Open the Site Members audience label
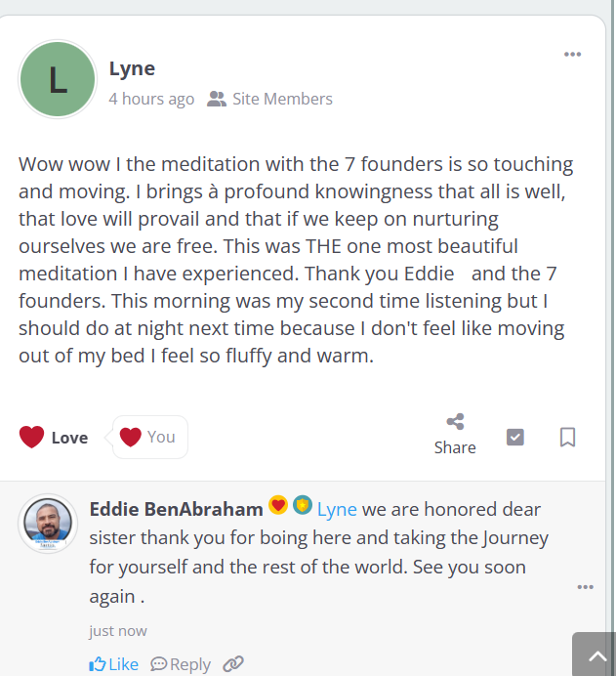616x676 pixels. click(282, 99)
